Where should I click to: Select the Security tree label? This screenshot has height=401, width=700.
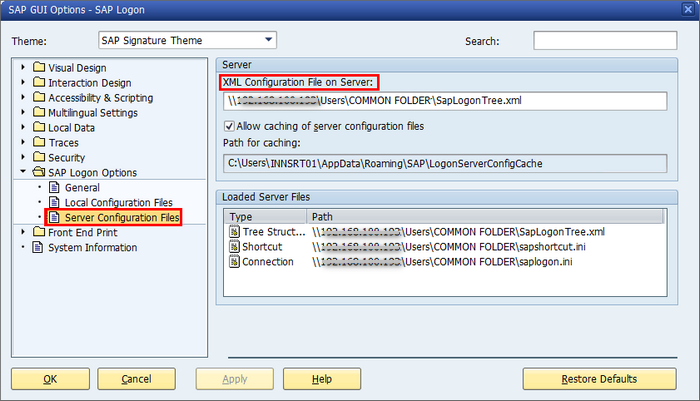click(67, 158)
